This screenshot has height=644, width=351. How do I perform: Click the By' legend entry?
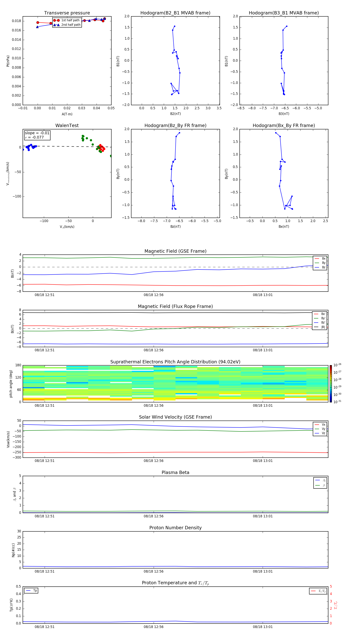click(320, 318)
